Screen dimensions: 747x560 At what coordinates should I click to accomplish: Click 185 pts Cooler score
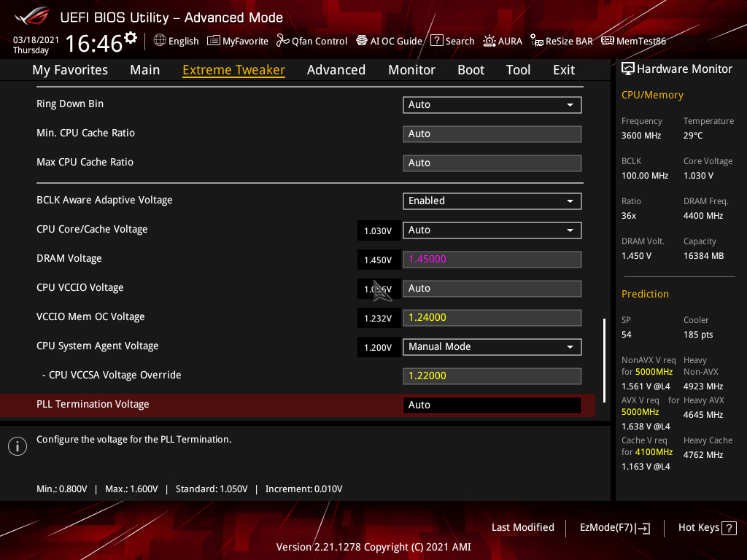pos(698,335)
